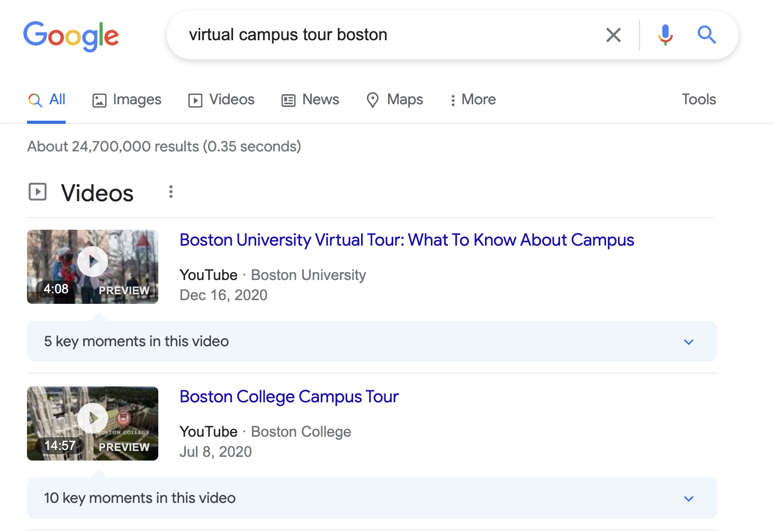
Task: Open the Boston College Campus Tour link
Action: 289,396
